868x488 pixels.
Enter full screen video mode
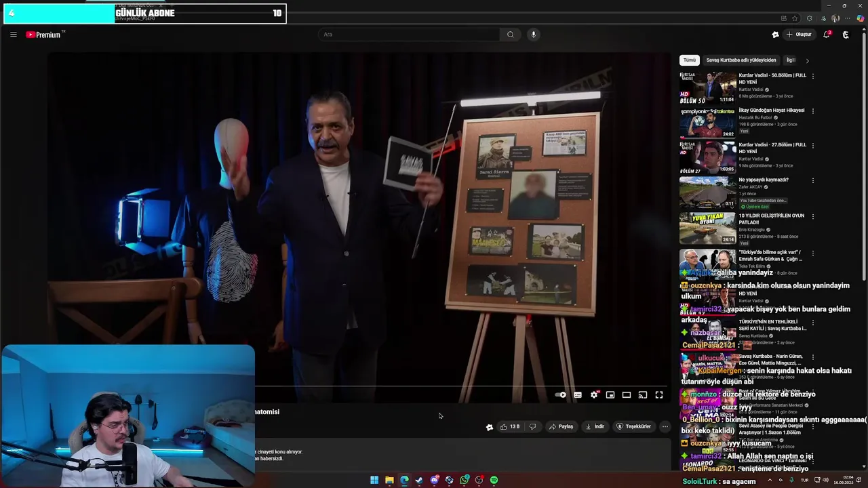coord(659,395)
